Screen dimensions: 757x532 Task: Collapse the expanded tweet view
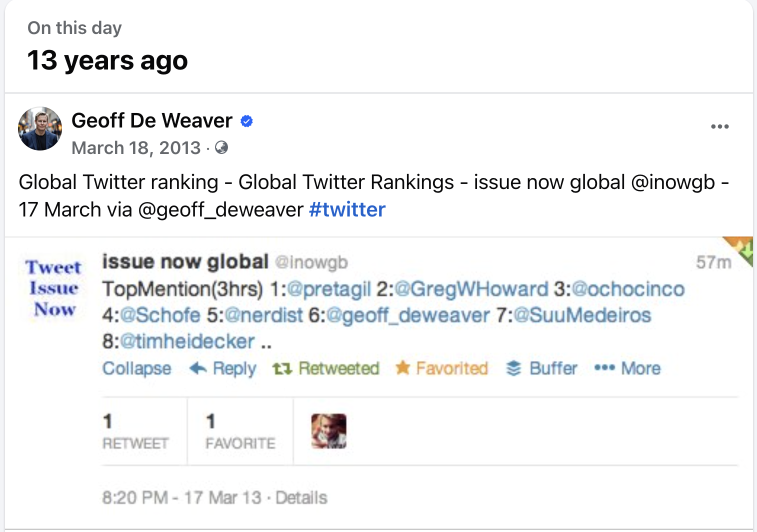point(136,368)
